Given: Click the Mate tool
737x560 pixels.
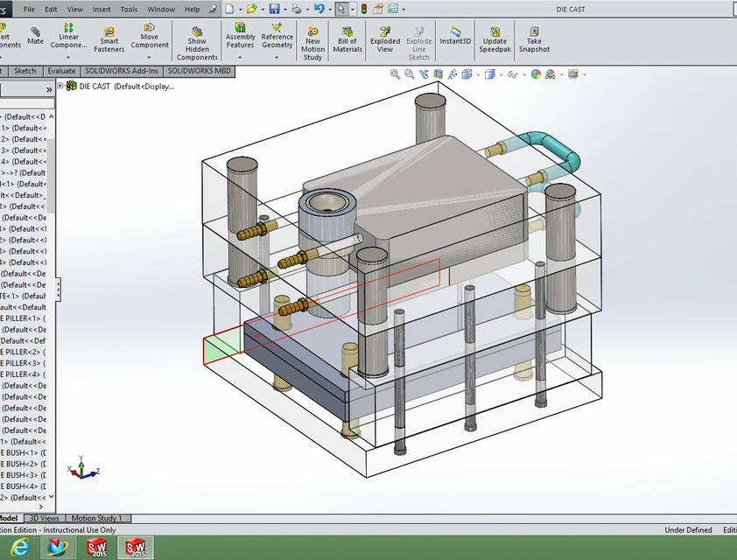Looking at the screenshot, I should [35, 36].
